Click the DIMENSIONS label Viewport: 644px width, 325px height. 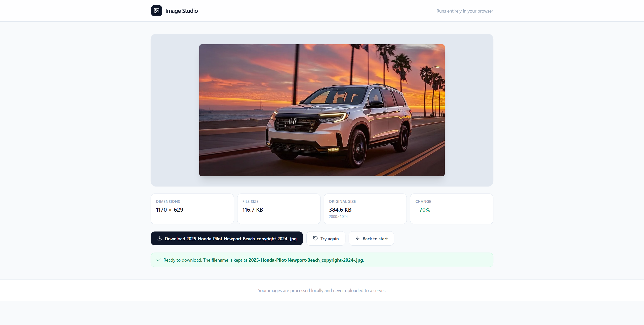168,202
